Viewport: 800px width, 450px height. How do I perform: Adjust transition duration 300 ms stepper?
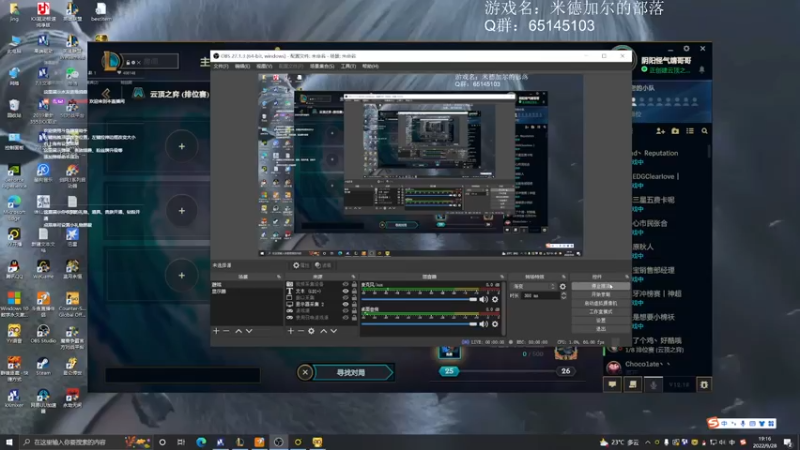tap(564, 295)
